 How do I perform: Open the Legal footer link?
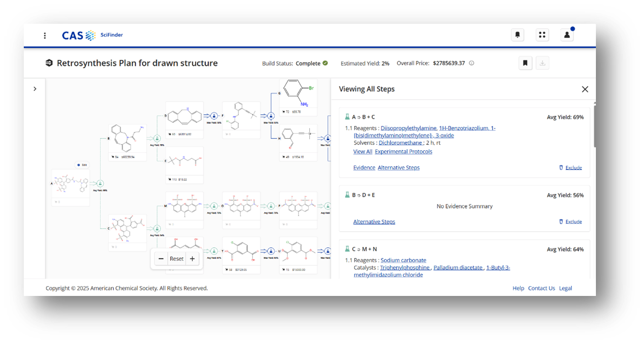[566, 288]
